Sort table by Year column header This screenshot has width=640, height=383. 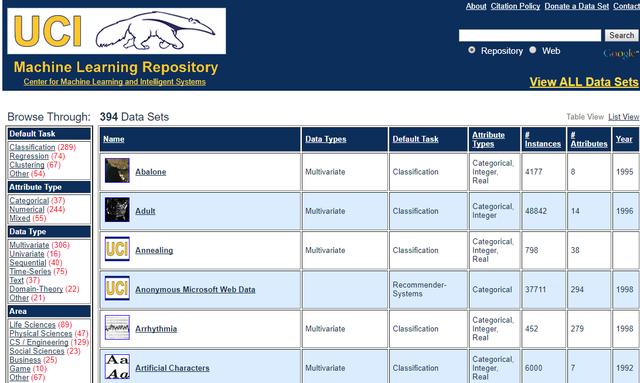[x=624, y=139]
